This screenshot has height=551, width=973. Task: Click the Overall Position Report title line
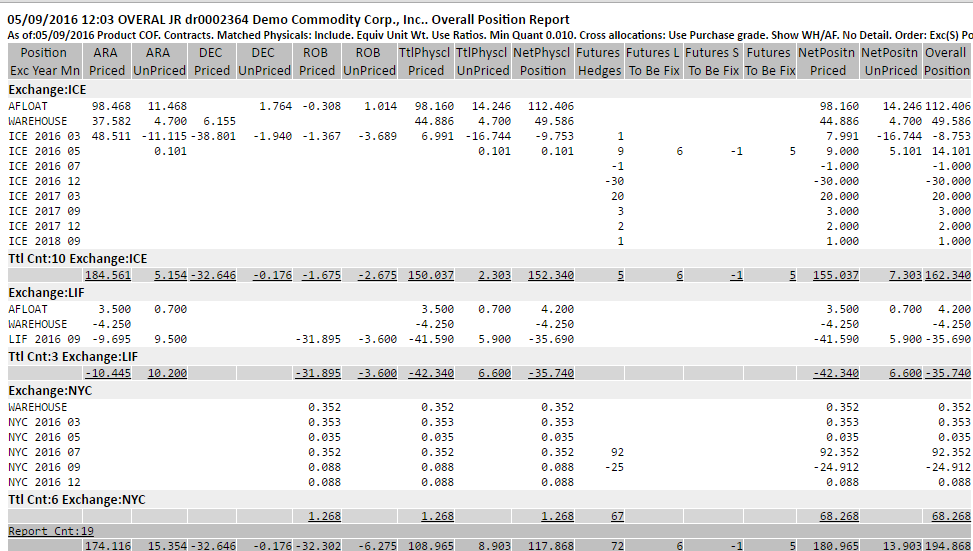pyautogui.click(x=288, y=20)
